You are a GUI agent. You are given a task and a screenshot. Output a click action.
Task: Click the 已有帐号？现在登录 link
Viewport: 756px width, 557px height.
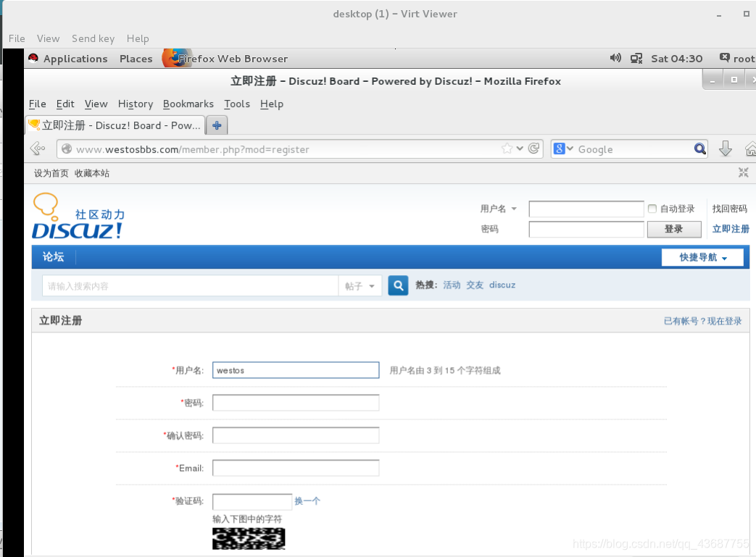point(702,321)
